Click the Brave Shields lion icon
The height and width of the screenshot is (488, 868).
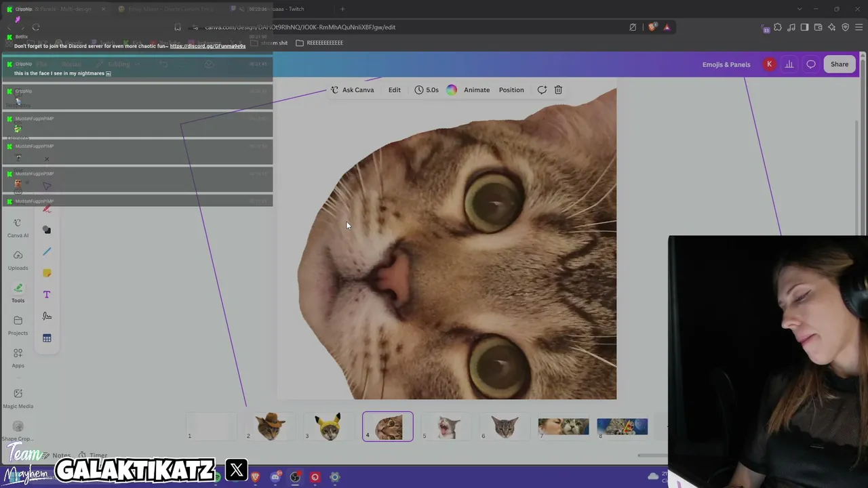(x=652, y=27)
